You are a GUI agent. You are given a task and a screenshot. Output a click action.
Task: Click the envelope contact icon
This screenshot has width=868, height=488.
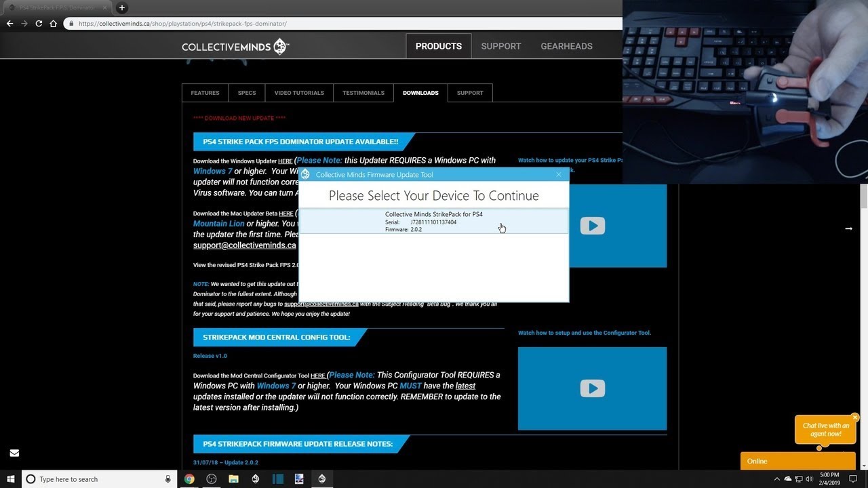click(x=14, y=453)
